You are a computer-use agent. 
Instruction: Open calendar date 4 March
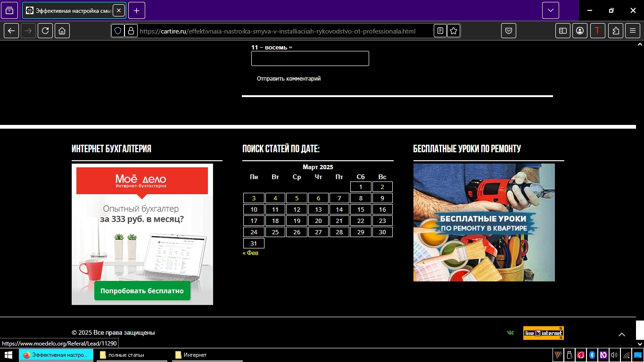275,198
